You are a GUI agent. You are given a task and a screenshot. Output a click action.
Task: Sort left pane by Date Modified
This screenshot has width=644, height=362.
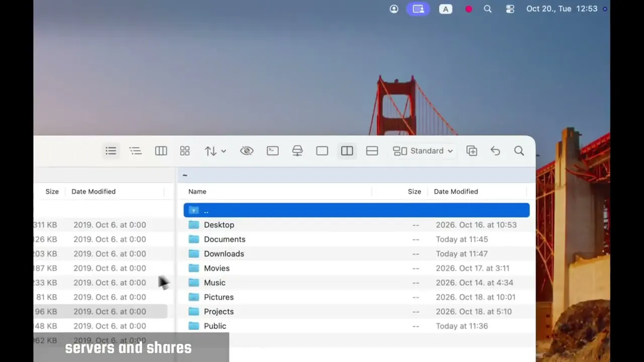point(93,192)
